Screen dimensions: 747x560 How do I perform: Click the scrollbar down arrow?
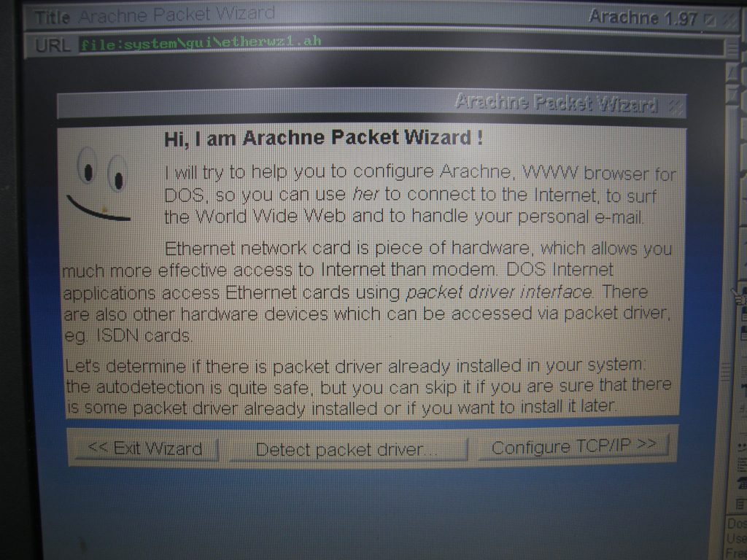tap(732, 94)
